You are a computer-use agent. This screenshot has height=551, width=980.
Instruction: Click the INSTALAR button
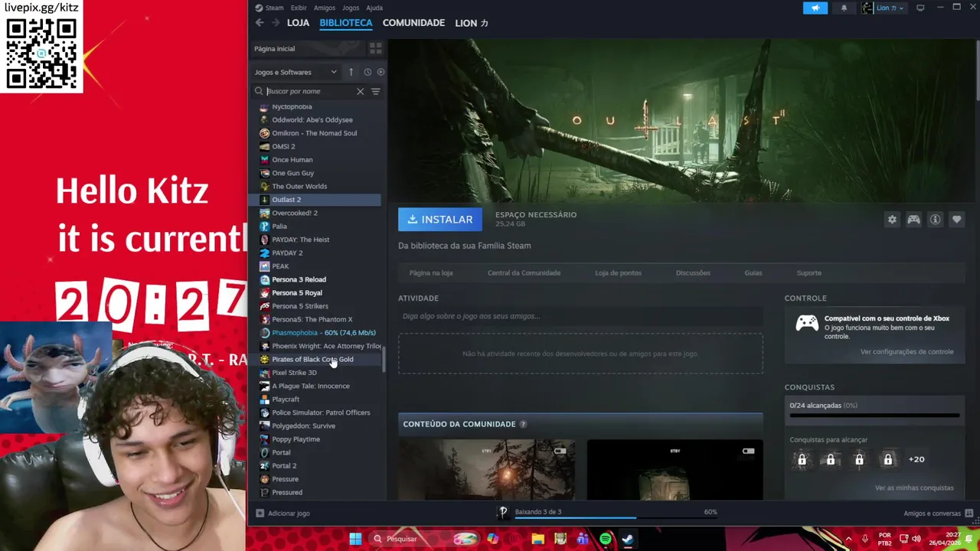(440, 220)
